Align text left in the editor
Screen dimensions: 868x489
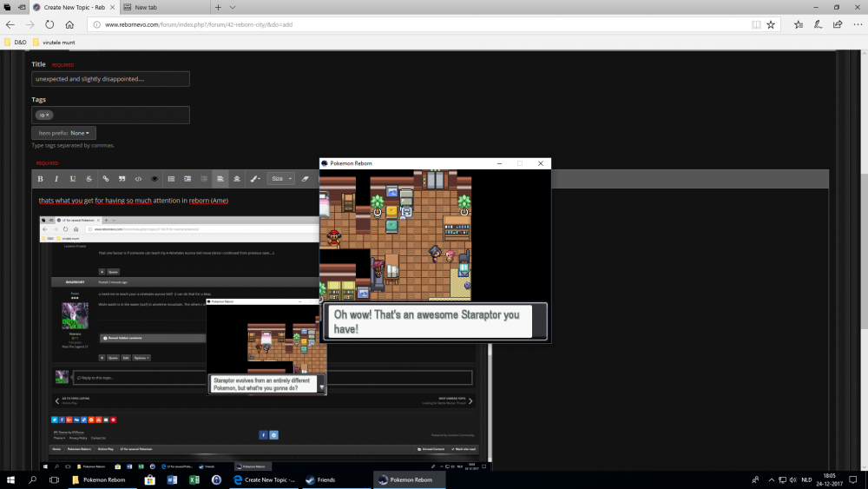[220, 179]
